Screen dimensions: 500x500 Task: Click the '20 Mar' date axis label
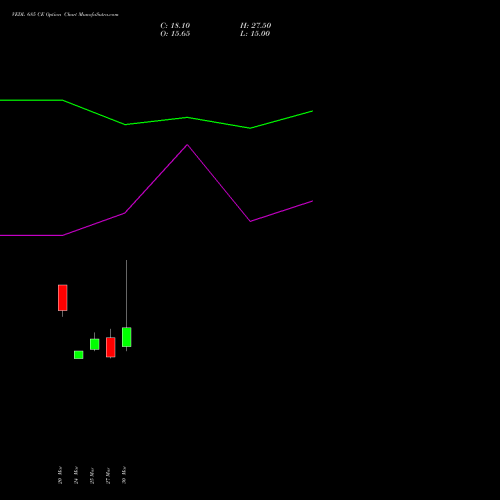pyautogui.click(x=60, y=475)
